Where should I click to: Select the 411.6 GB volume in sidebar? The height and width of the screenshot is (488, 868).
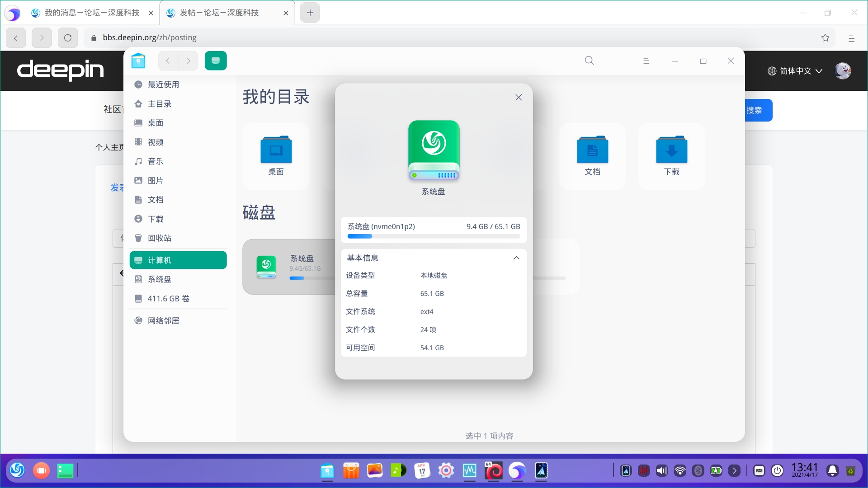[x=168, y=299]
